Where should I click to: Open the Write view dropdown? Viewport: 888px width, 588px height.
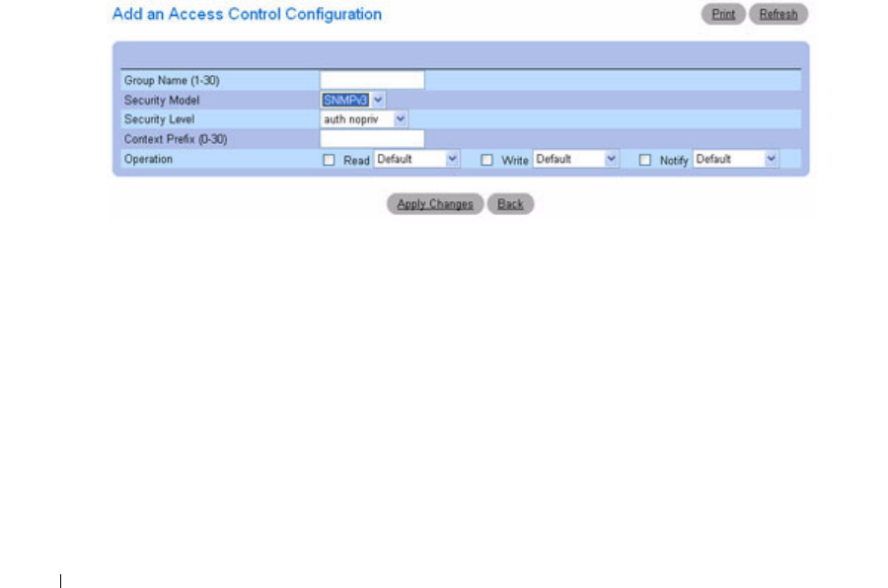click(575, 159)
